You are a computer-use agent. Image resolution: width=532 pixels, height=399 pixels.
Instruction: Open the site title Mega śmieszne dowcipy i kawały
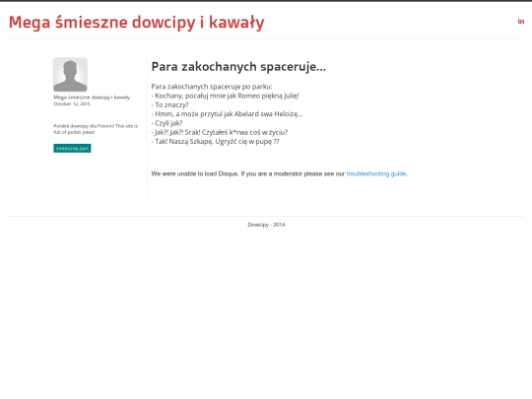pos(136,23)
